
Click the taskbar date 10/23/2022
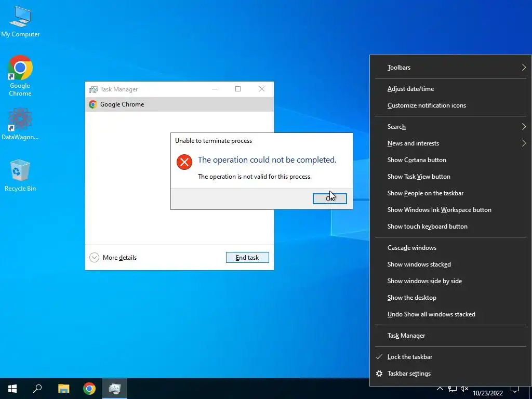(x=487, y=393)
